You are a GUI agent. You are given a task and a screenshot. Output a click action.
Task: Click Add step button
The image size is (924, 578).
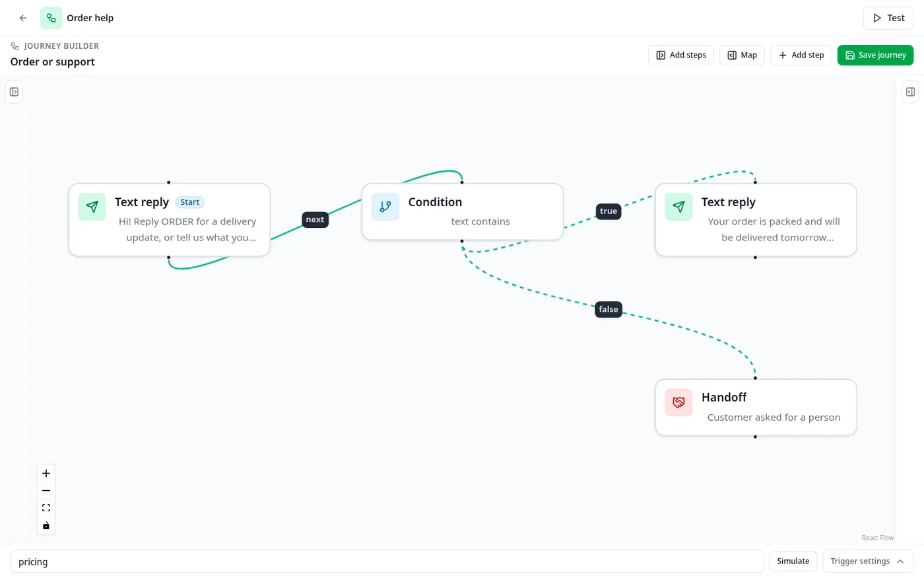coord(801,55)
